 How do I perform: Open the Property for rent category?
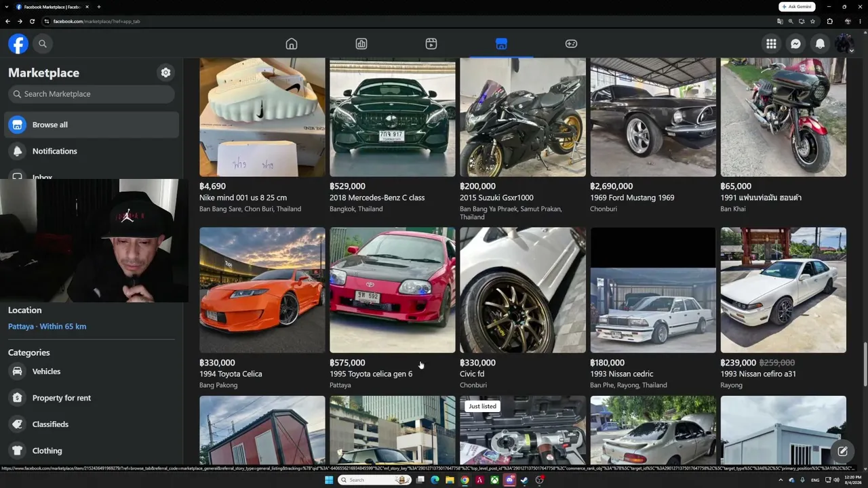tap(92, 398)
